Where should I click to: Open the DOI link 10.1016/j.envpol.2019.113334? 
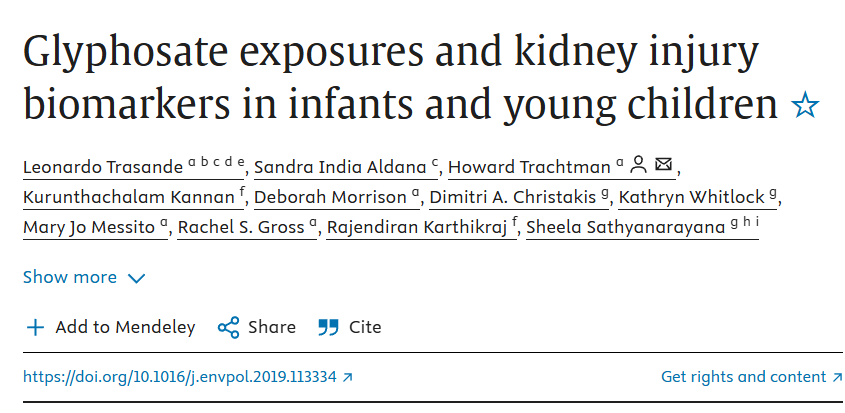tap(179, 376)
